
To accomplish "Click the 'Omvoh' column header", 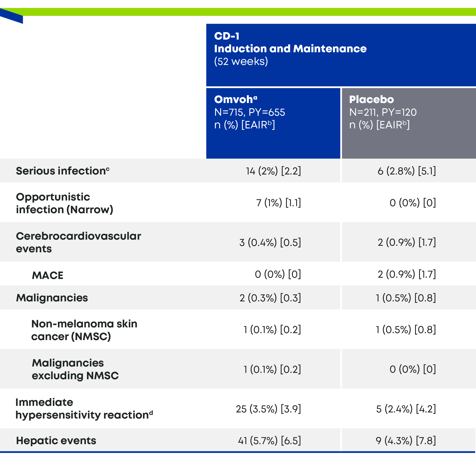I will (236, 99).
